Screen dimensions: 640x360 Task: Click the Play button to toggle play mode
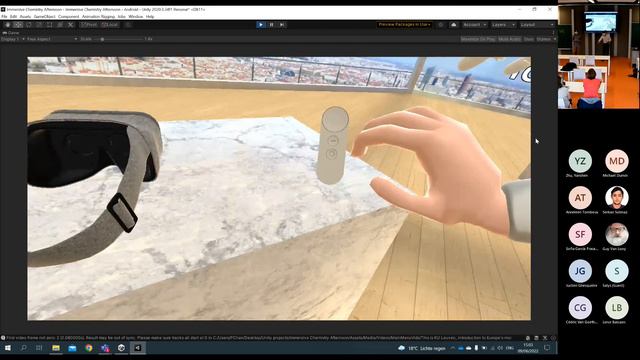point(261,25)
